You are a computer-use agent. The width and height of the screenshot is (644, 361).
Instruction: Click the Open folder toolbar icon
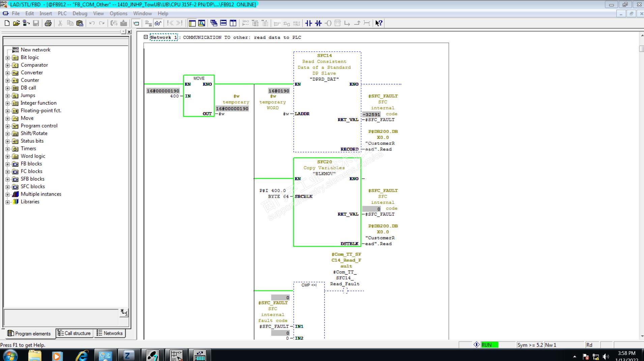pyautogui.click(x=16, y=23)
